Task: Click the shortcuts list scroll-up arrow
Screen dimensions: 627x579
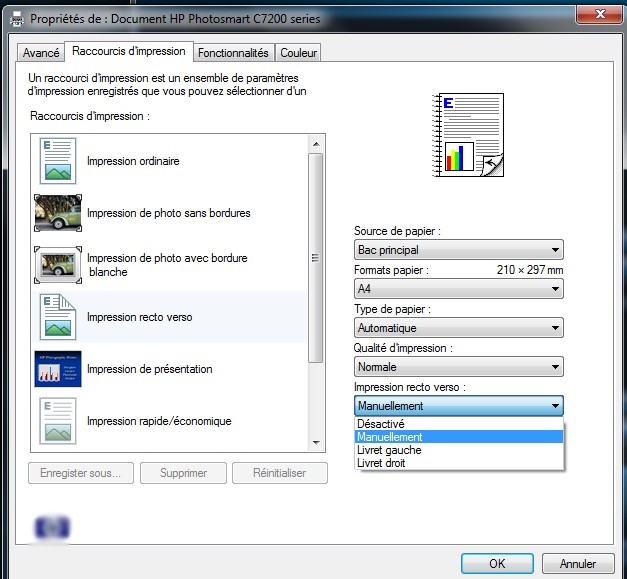Action: tap(316, 144)
